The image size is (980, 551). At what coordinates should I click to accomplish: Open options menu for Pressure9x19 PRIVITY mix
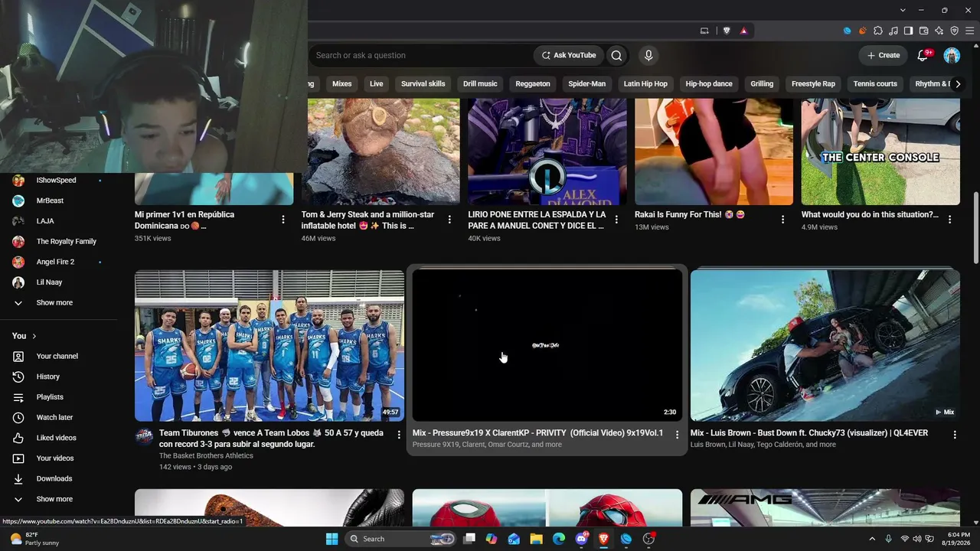point(677,435)
